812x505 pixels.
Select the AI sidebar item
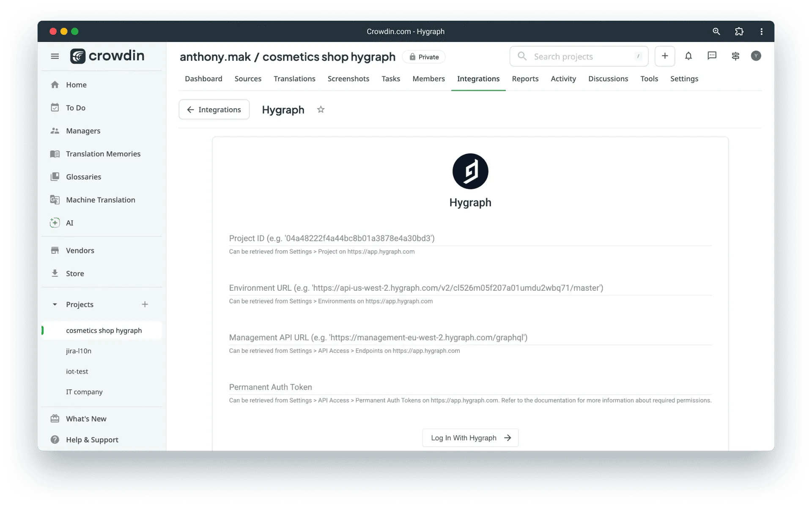coord(70,223)
